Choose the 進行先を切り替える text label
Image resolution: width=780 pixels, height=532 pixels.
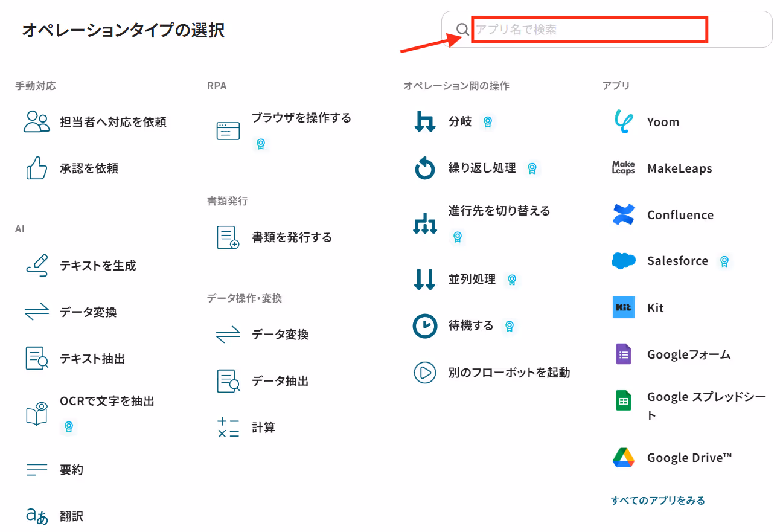[499, 210]
